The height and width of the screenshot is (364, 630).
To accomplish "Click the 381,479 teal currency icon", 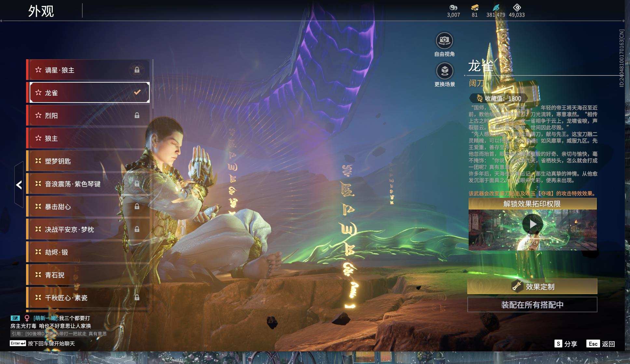I will pos(496,7).
